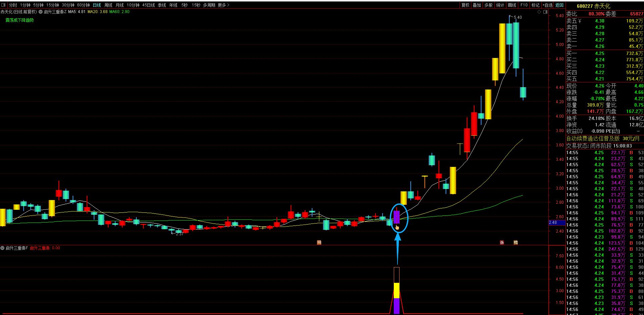Click the 最高 value 4.66

pyautogui.click(x=639, y=92)
